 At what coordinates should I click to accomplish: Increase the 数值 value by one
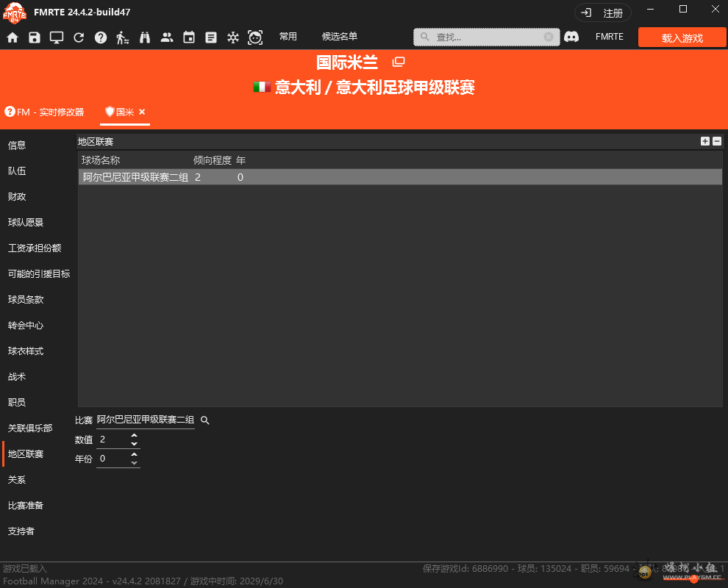tap(134, 435)
